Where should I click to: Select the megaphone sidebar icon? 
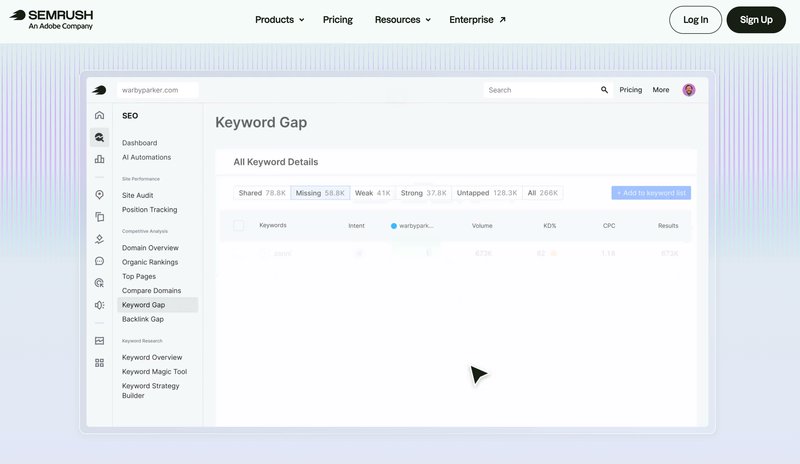(99, 305)
